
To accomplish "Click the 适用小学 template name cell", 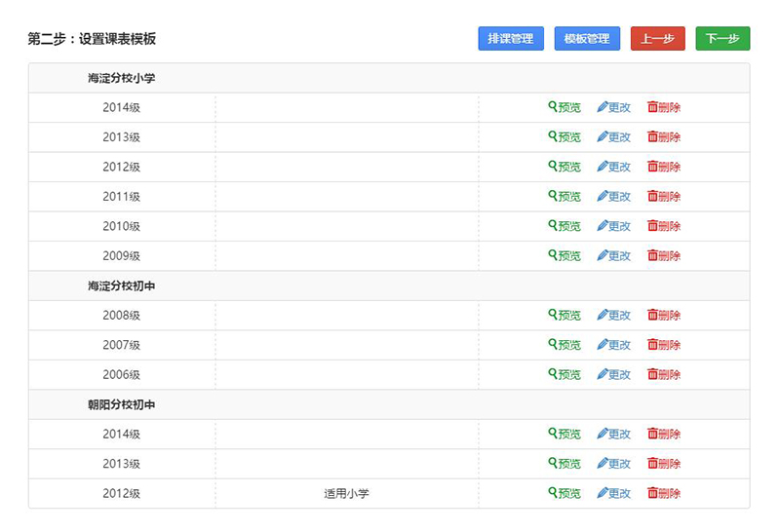I will click(346, 493).
